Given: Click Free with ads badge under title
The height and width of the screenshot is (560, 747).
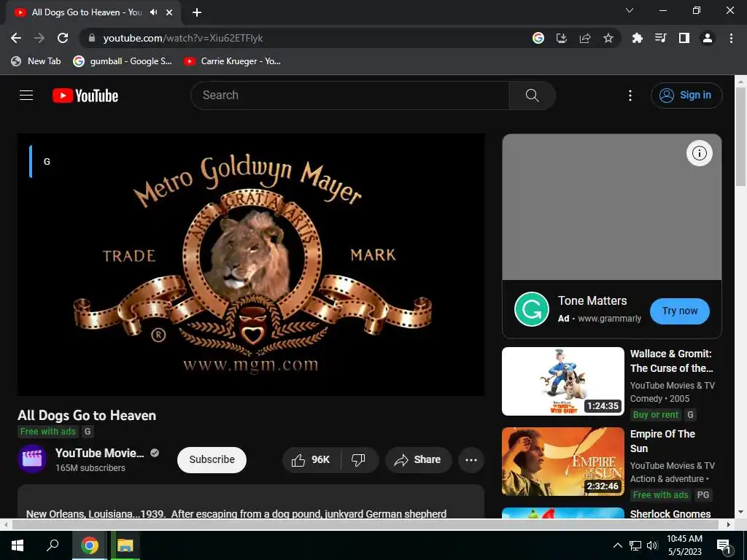Looking at the screenshot, I should point(47,432).
